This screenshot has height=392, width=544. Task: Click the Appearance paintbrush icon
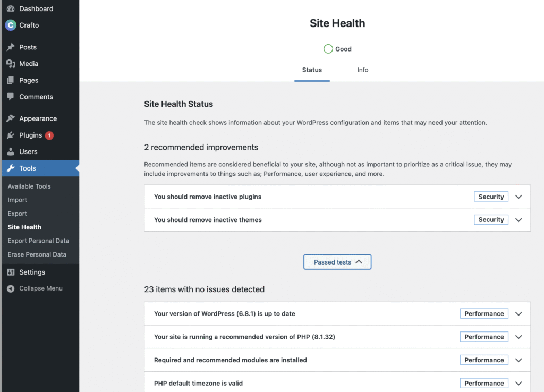pos(11,118)
